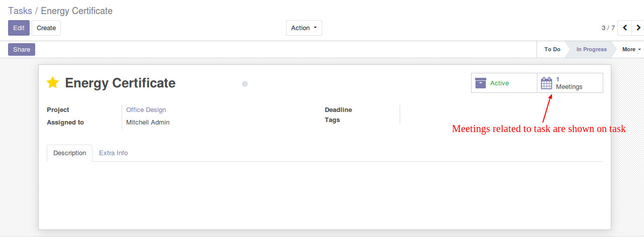The height and width of the screenshot is (237, 644).
Task: Click the archive box icon beside Active
Action: (481, 83)
